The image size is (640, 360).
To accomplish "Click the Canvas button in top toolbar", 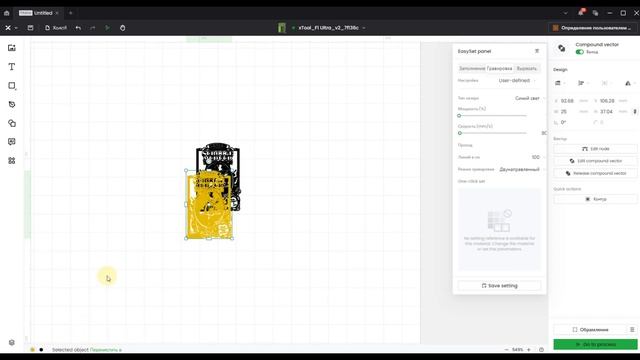I will coord(56,28).
